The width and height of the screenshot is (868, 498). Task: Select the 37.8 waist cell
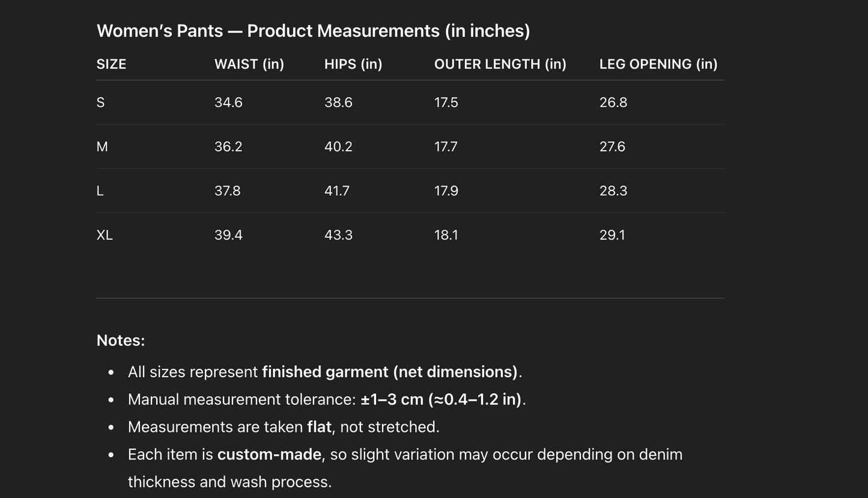227,191
